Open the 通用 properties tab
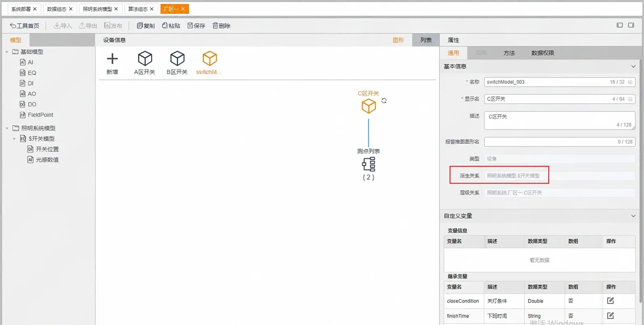This screenshot has width=644, height=325. tap(453, 53)
